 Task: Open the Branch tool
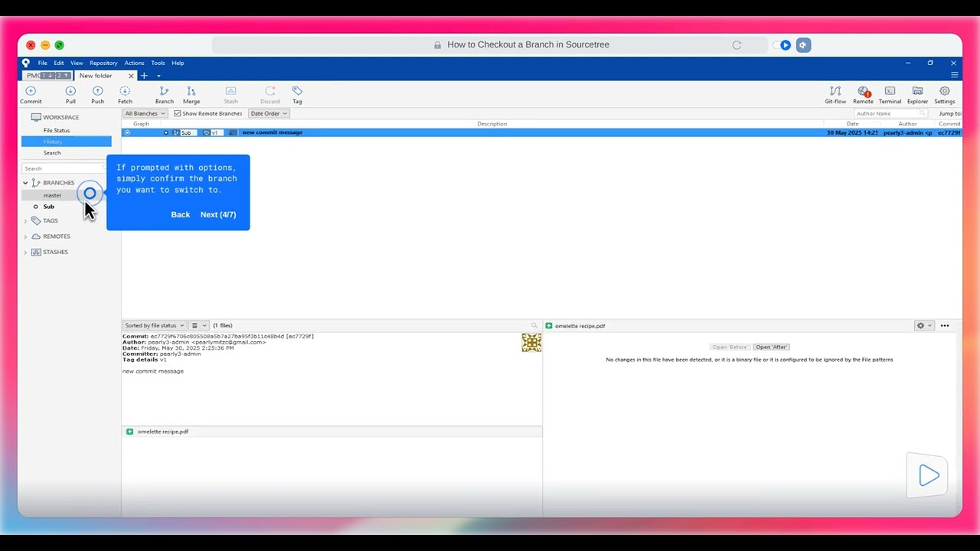[164, 95]
